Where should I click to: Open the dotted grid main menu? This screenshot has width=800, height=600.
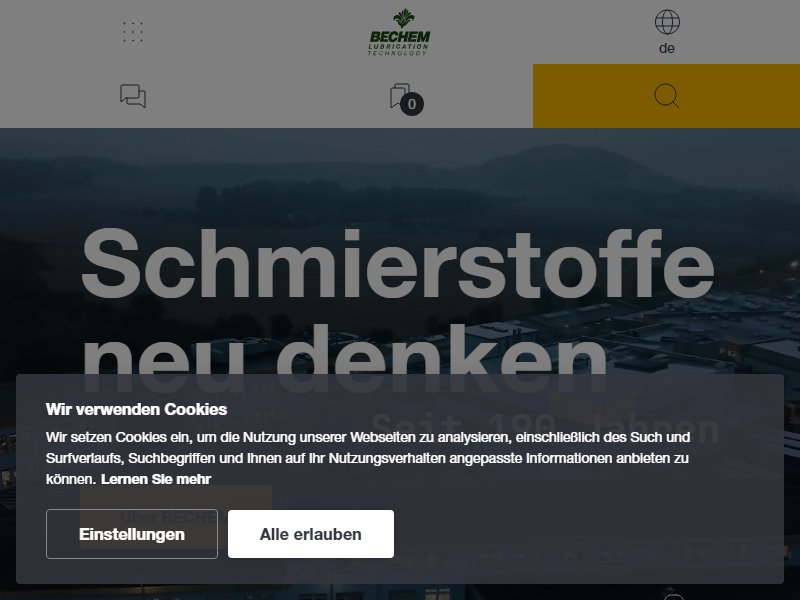click(x=133, y=32)
